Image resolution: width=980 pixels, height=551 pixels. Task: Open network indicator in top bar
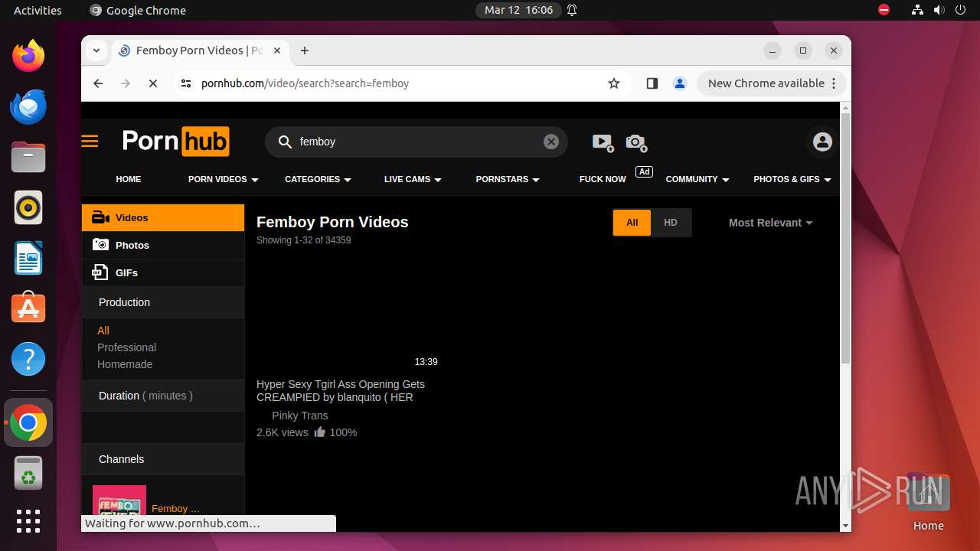click(x=917, y=10)
